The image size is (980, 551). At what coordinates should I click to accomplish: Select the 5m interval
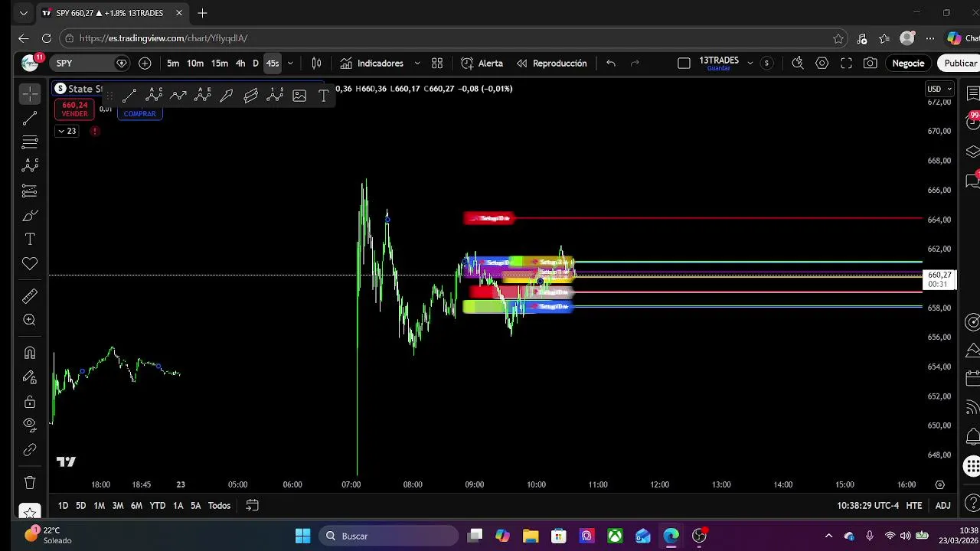[173, 64]
